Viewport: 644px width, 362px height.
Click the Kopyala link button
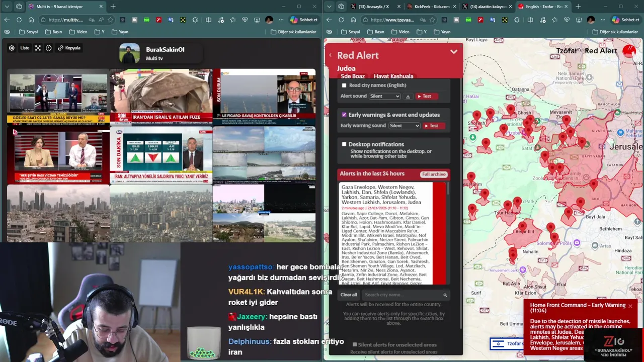(69, 48)
